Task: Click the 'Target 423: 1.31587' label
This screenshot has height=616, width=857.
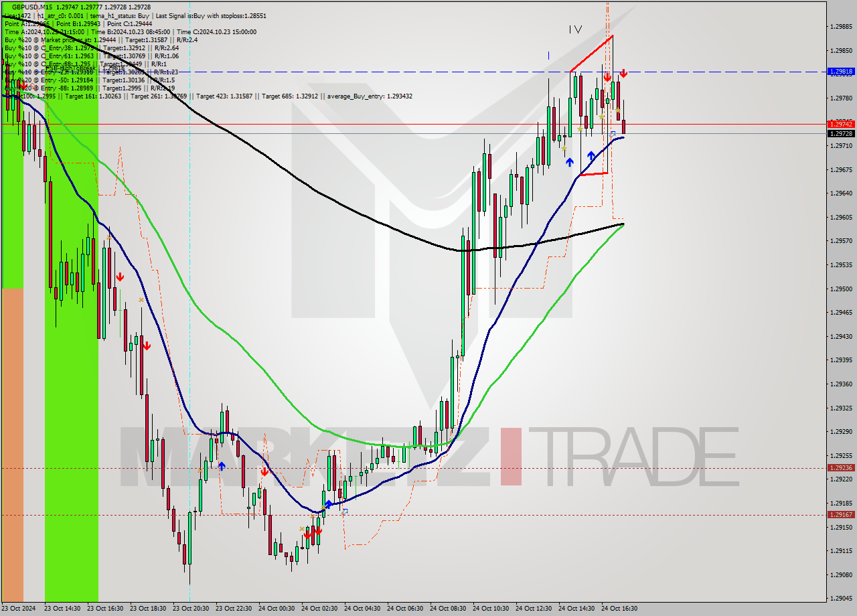Action: [x=224, y=96]
